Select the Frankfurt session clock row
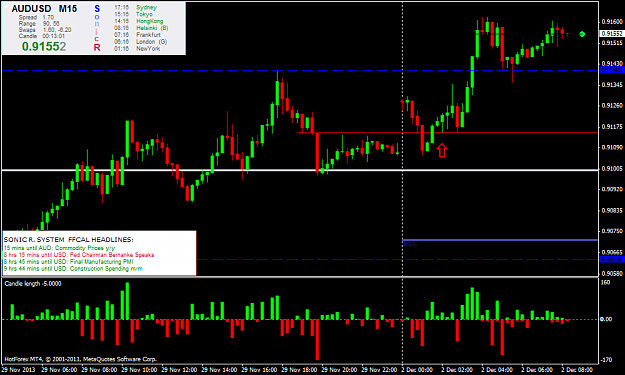The image size is (625, 375). (x=138, y=35)
